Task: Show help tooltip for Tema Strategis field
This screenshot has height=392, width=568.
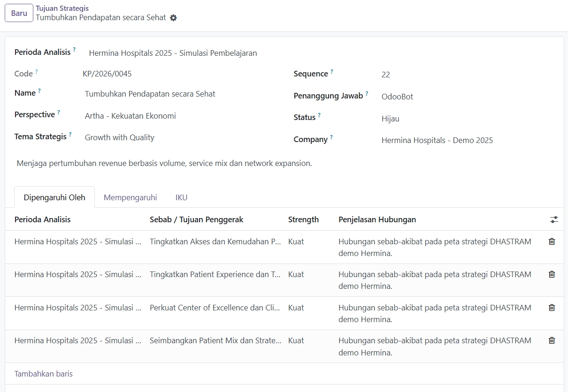Action: pyautogui.click(x=70, y=134)
